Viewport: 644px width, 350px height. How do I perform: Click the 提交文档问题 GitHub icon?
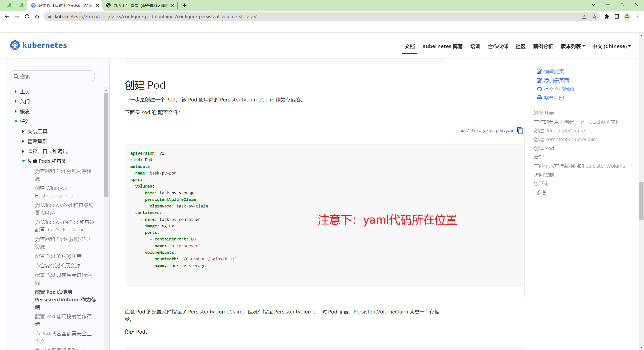tap(539, 89)
